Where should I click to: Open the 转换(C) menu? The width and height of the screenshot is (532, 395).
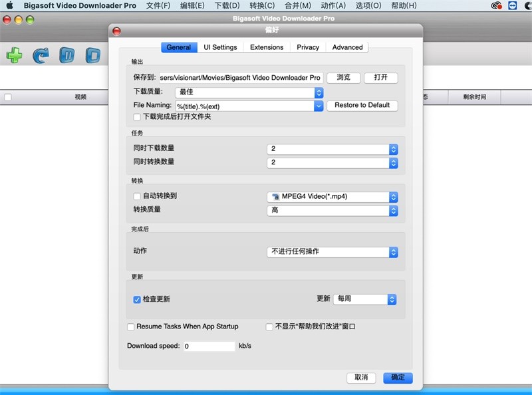pyautogui.click(x=262, y=5)
